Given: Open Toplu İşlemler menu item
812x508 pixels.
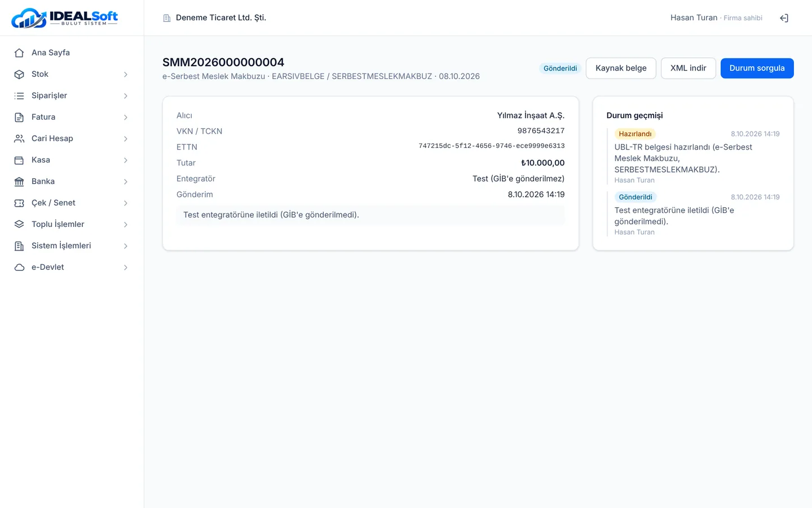Looking at the screenshot, I should [x=72, y=224].
